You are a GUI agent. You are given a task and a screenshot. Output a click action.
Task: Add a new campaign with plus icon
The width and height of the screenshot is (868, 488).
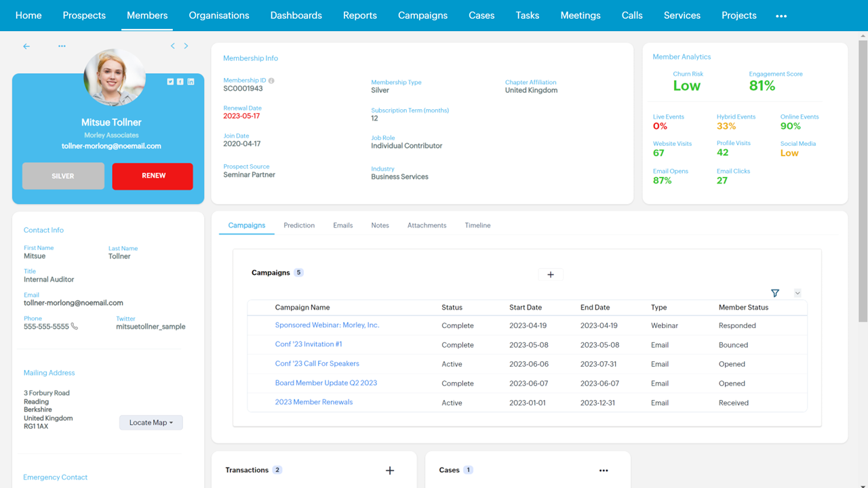pyautogui.click(x=551, y=274)
